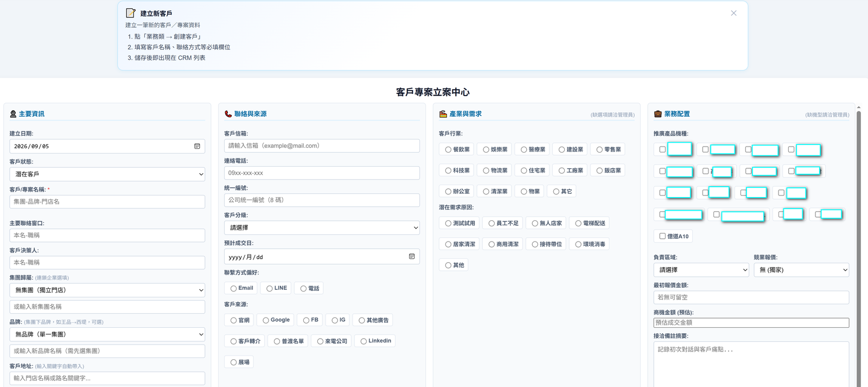This screenshot has height=387, width=868.
Task: Close the 建立新客戶 instruction banner
Action: click(733, 13)
